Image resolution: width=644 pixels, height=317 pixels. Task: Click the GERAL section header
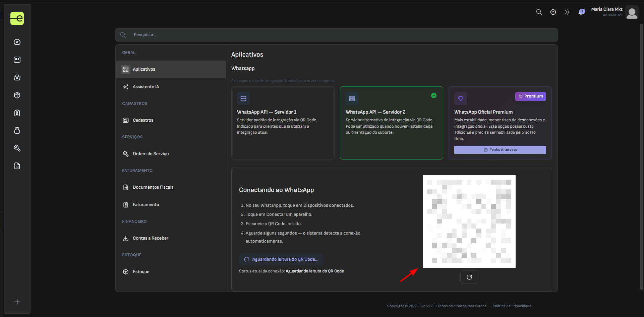[x=129, y=53]
